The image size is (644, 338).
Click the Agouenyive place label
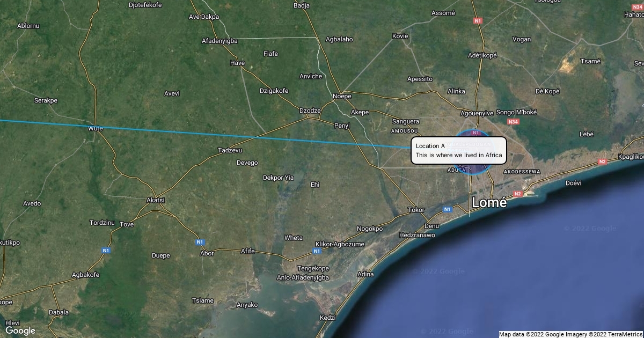click(x=477, y=113)
